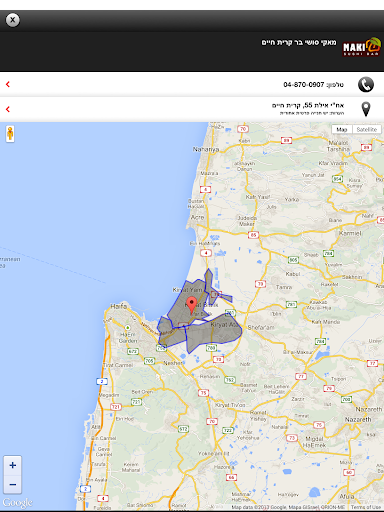Open the Google logo link
Viewport: 384px width, 512px height.
(17, 502)
